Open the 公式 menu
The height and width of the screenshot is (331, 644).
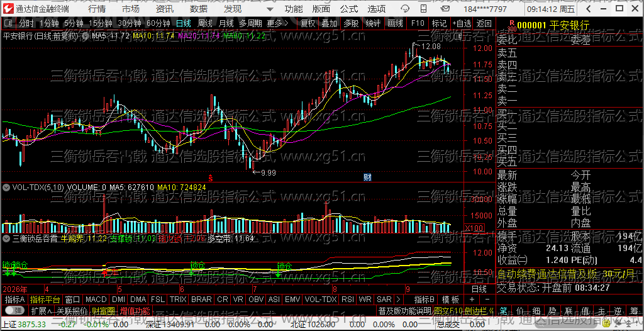click(x=348, y=9)
